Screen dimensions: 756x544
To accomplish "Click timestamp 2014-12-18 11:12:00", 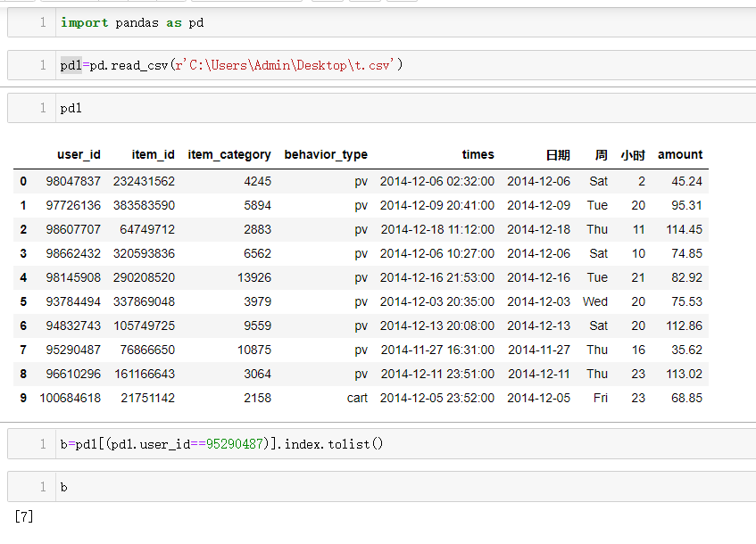I will [437, 229].
